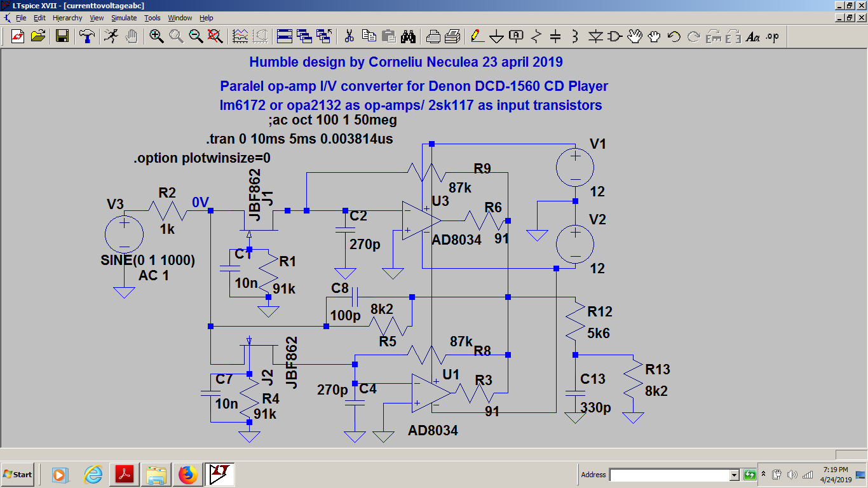Place an inductor component
This screenshot has width=868, height=488.
(575, 36)
